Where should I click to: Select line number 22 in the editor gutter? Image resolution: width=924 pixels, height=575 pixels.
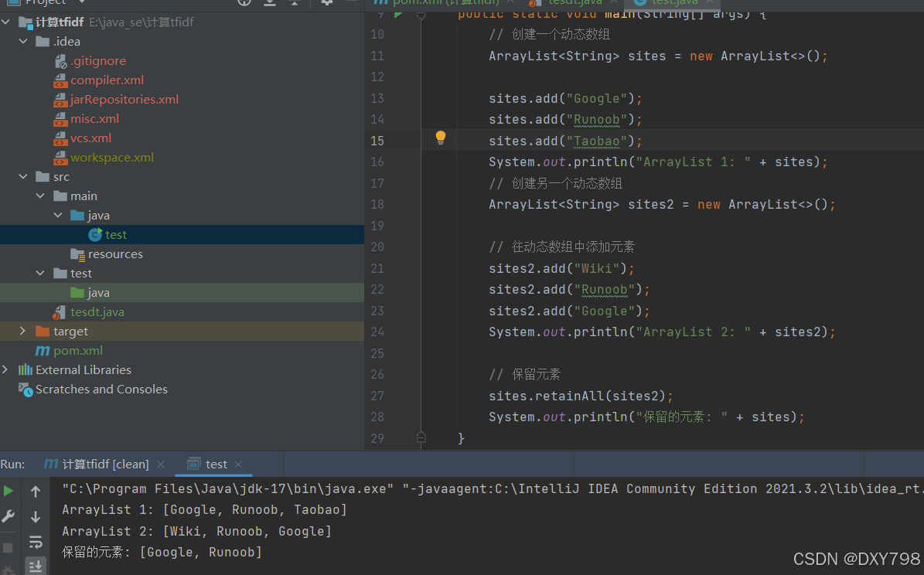(x=377, y=289)
